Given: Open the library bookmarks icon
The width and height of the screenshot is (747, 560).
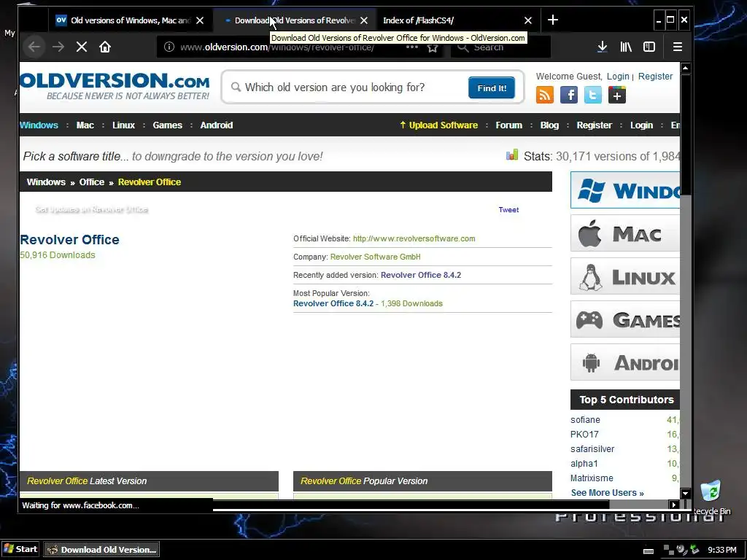Looking at the screenshot, I should pyautogui.click(x=625, y=47).
